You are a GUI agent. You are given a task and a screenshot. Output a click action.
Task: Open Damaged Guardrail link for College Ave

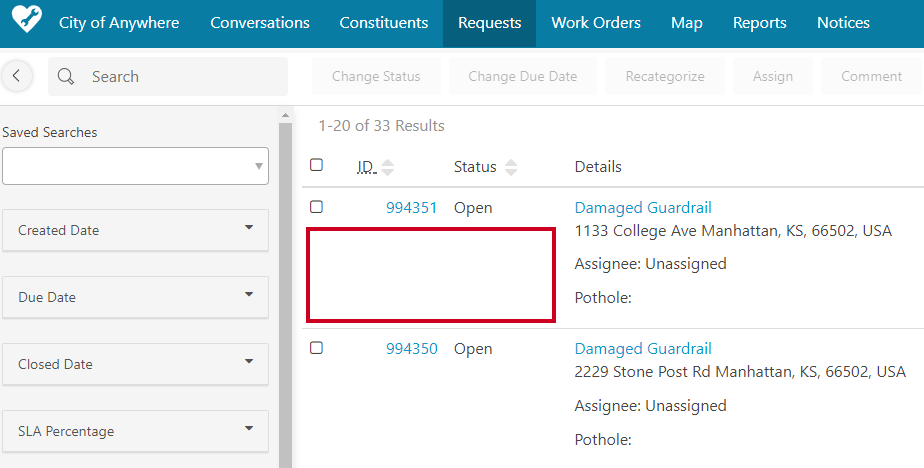pos(643,207)
